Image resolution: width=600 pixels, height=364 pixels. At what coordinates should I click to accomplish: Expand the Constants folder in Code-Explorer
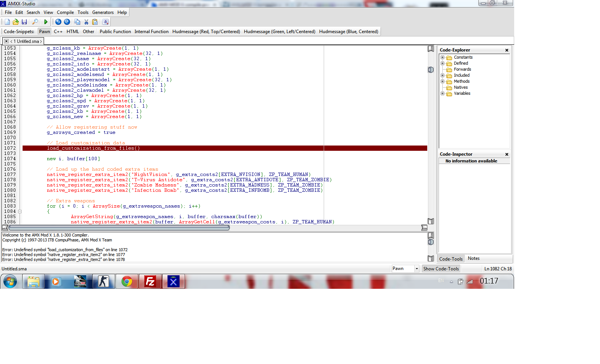pos(443,58)
